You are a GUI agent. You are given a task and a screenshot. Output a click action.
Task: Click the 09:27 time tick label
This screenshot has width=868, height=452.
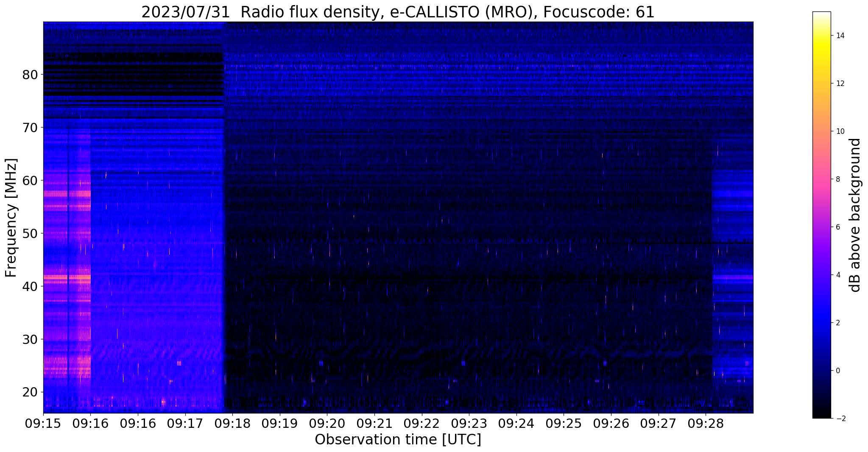coord(658,423)
